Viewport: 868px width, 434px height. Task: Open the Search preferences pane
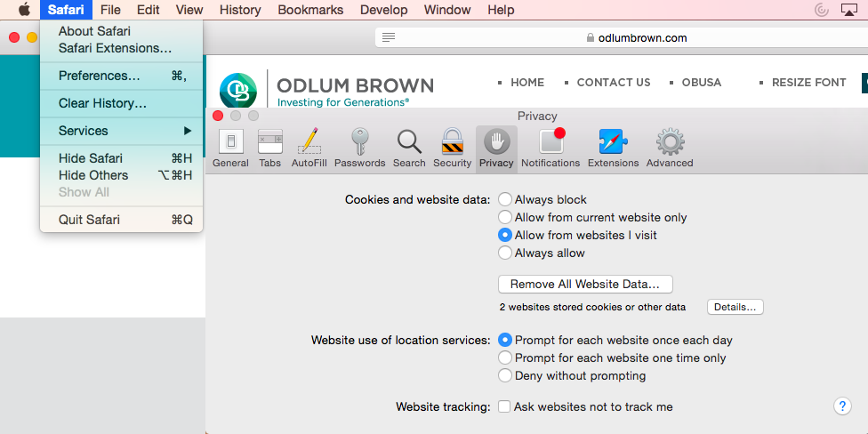click(409, 149)
